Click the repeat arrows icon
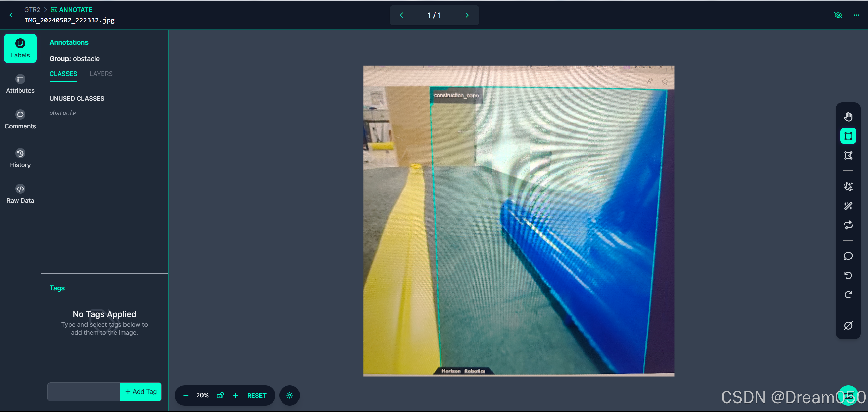Screen dimensions: 868x412 (x=848, y=225)
